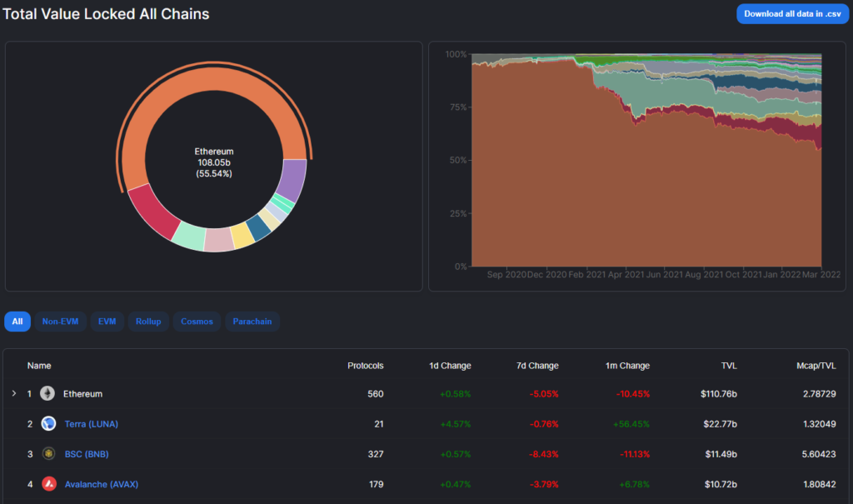This screenshot has width=853, height=504.
Task: Filter chains by Cosmos
Action: [197, 321]
